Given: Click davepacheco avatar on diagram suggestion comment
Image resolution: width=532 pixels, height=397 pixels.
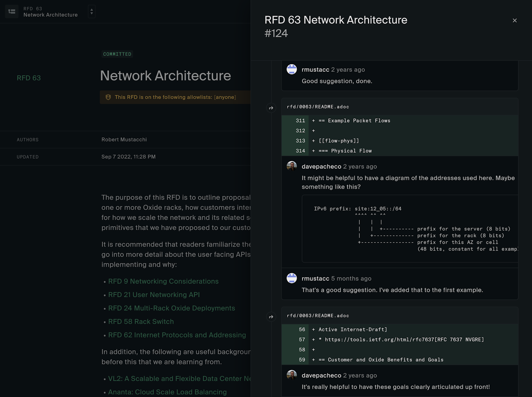Looking at the screenshot, I should [291, 166].
